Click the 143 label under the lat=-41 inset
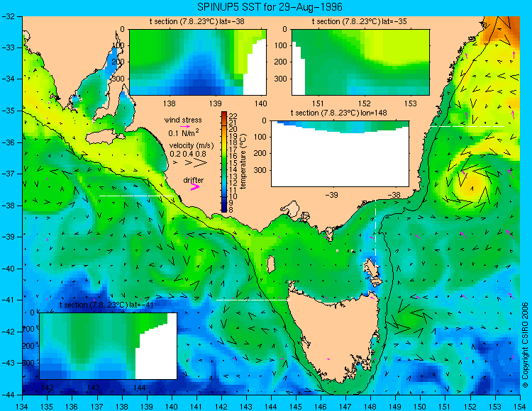 click(94, 388)
